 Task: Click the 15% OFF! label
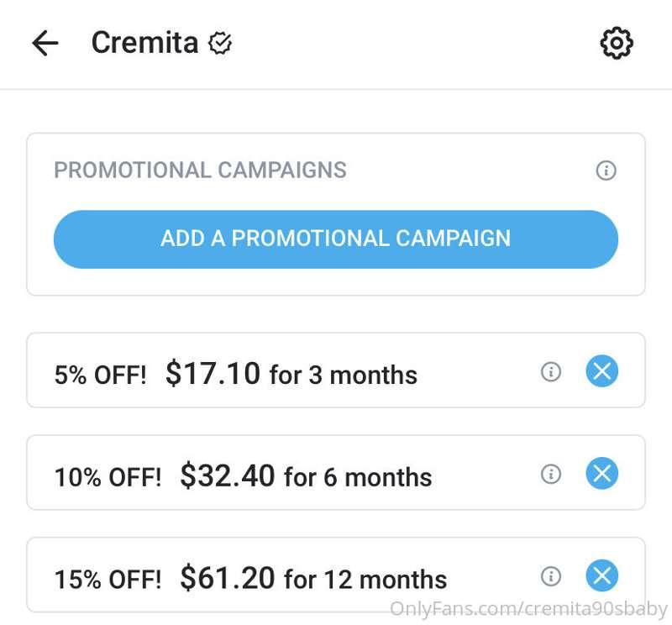coord(108,579)
